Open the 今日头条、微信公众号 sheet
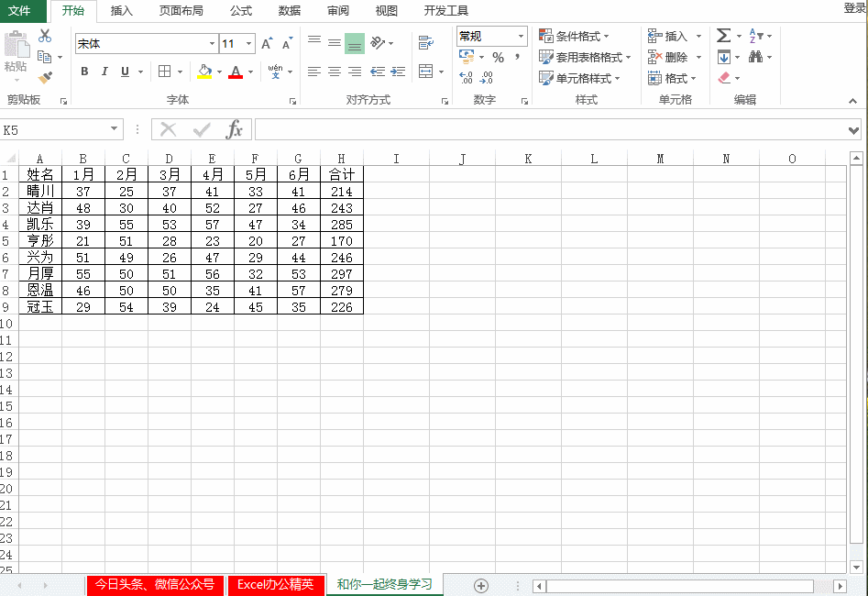The height and width of the screenshot is (596, 868). [155, 584]
